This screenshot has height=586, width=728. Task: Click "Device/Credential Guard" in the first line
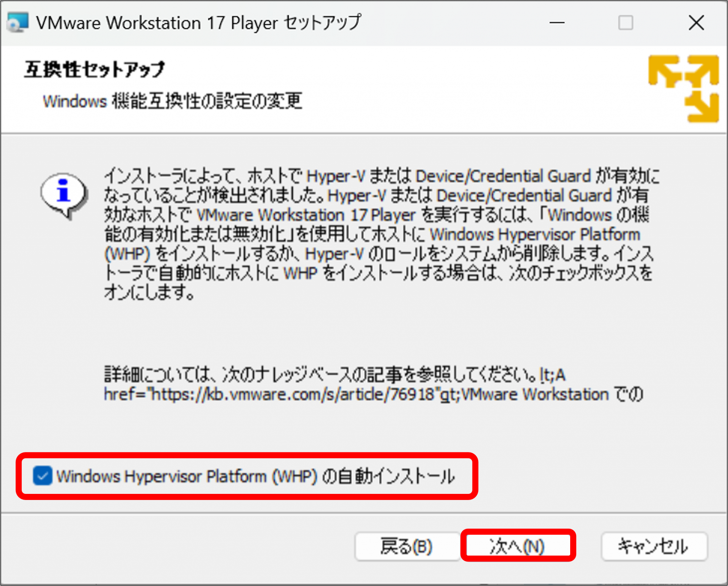tap(503, 176)
